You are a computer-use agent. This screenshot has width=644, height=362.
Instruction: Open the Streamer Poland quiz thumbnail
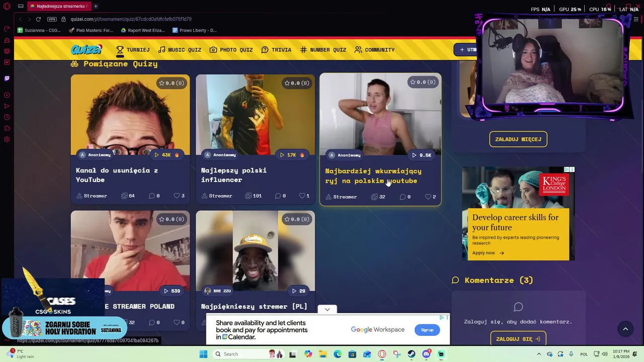[x=130, y=250]
